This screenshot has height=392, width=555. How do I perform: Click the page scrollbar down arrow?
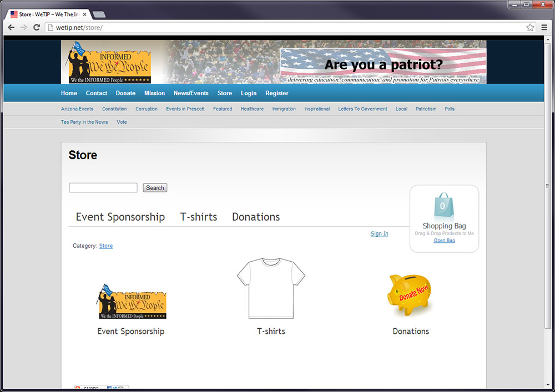point(548,385)
